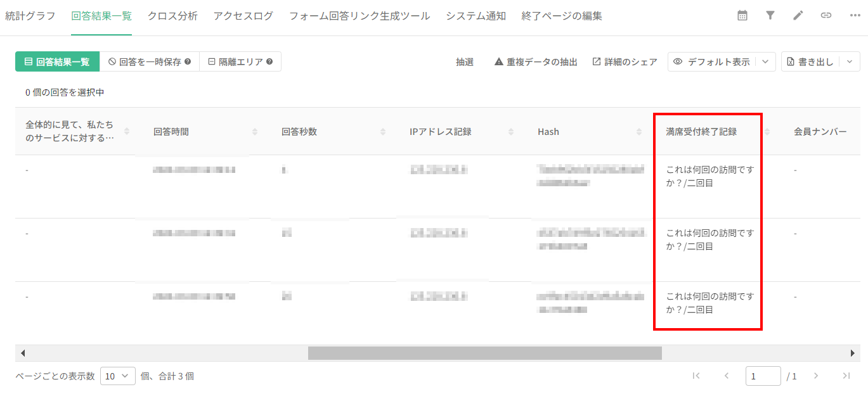Sort by IPアドレス記録 column arrows
868x394 pixels.
pos(511,132)
